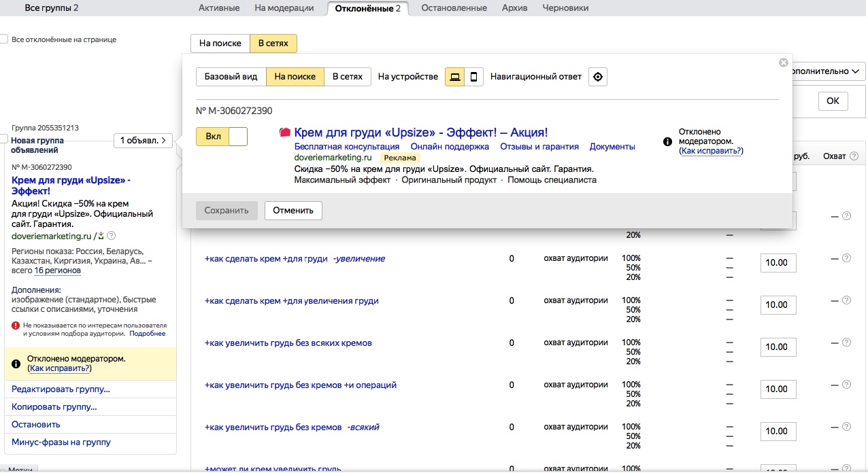The height and width of the screenshot is (473, 868).
Task: Switch to 'На модерации' tab
Action: 284,8
